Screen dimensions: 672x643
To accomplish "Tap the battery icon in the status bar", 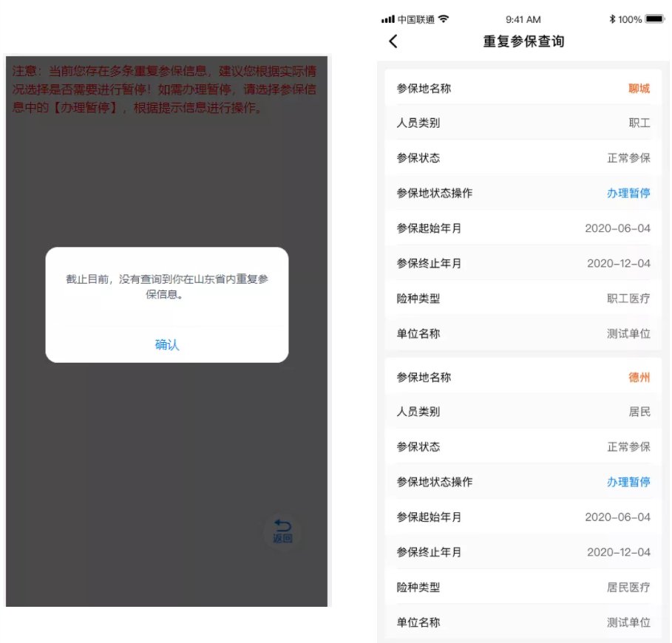I will coord(654,19).
